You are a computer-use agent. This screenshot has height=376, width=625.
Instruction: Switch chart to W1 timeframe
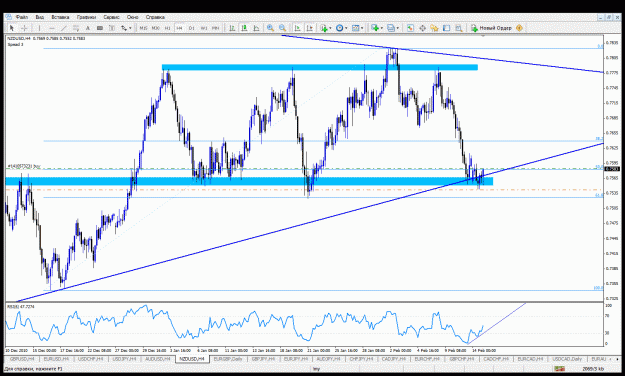(x=204, y=28)
